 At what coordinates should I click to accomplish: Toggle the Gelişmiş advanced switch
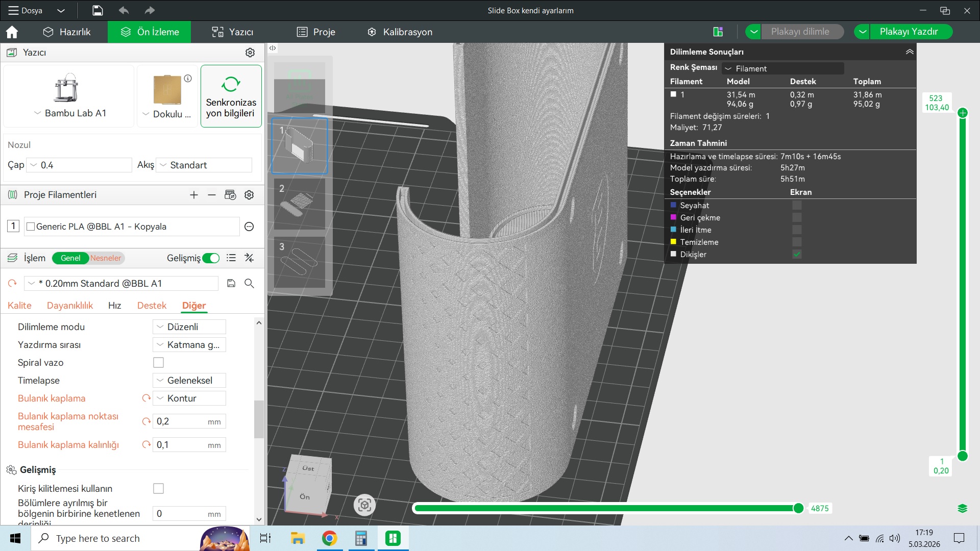[x=211, y=258]
